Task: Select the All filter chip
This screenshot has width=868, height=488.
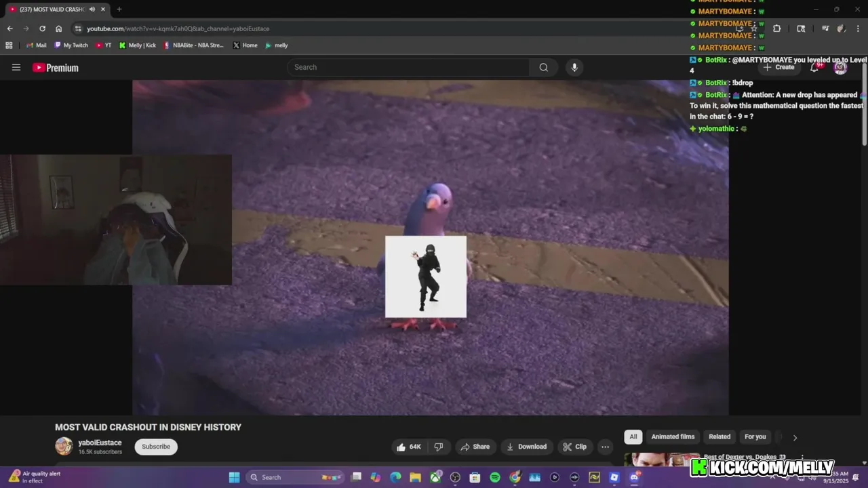Action: pos(633,437)
